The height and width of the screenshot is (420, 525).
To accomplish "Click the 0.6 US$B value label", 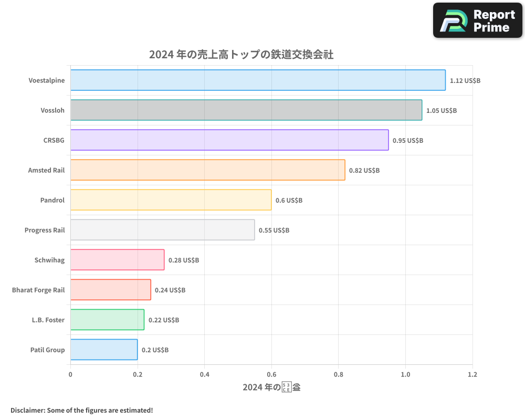I will (289, 200).
